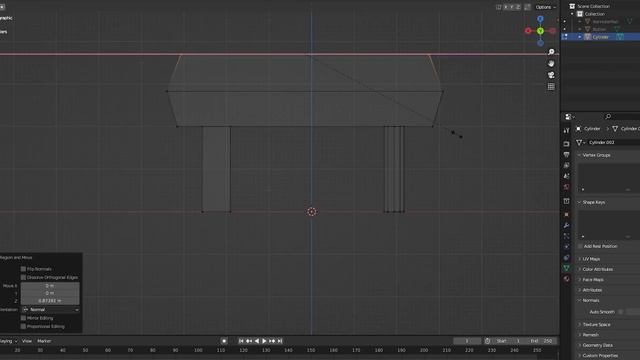640x360 pixels.
Task: Open the Object properties tab icon
Action: tap(566, 214)
